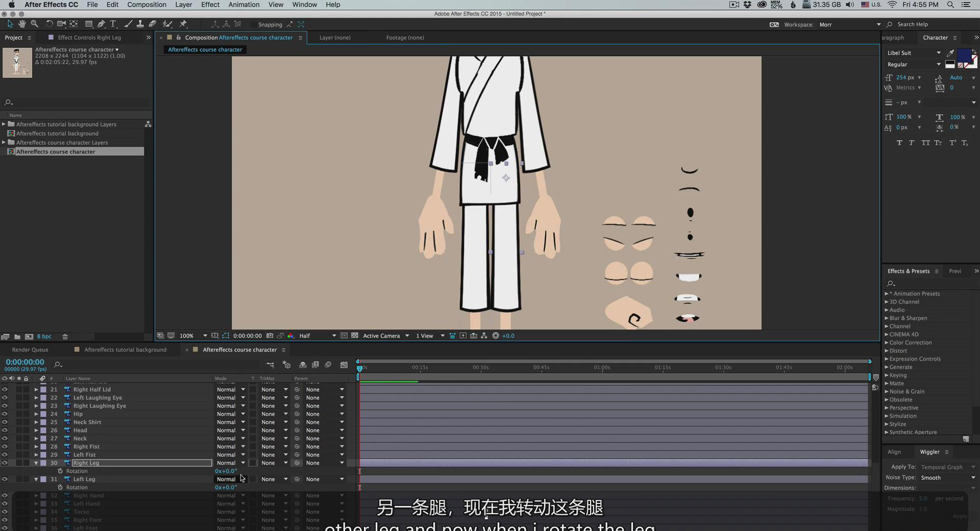Screen dimensions: 980x531
Task: Select the Zoom tool in toolbar
Action: coord(34,24)
